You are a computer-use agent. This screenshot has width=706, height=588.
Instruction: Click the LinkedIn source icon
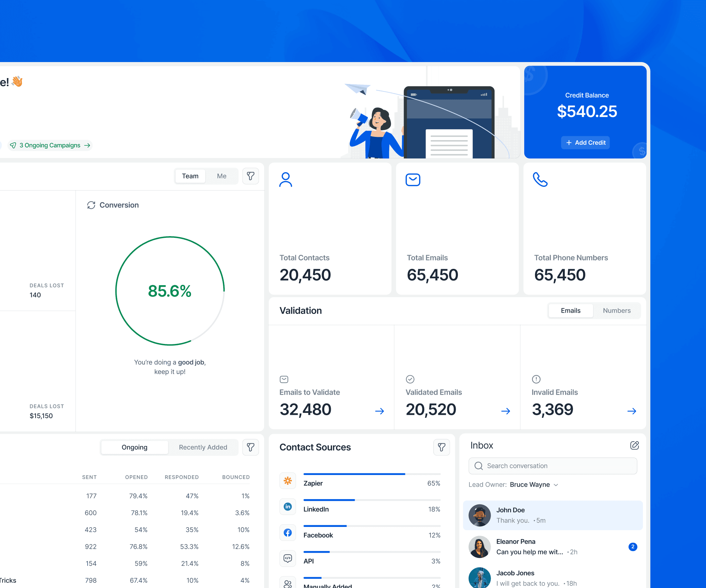pos(287,507)
